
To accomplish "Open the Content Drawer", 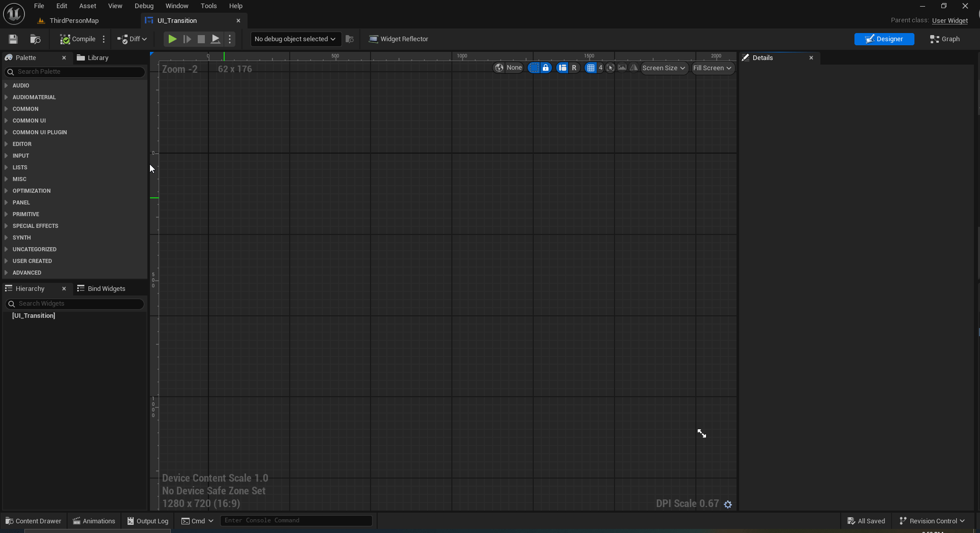I will pos(34,521).
